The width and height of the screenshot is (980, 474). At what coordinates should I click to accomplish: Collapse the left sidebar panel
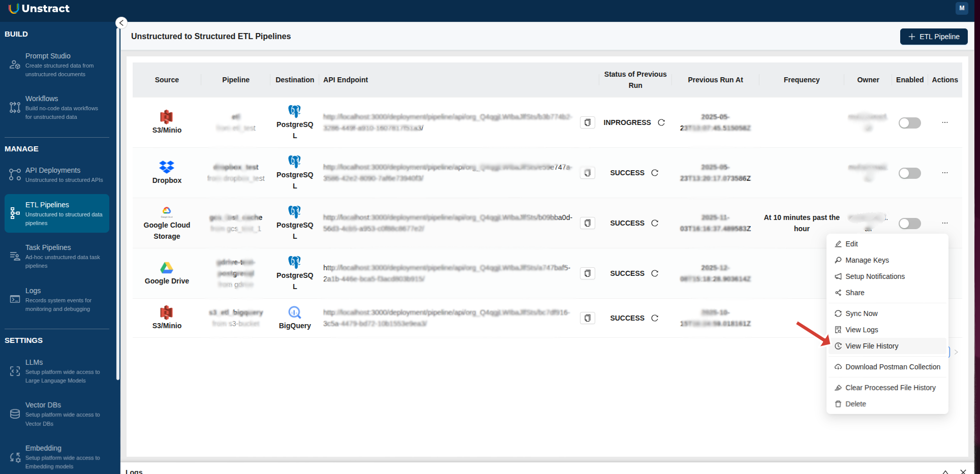121,23
